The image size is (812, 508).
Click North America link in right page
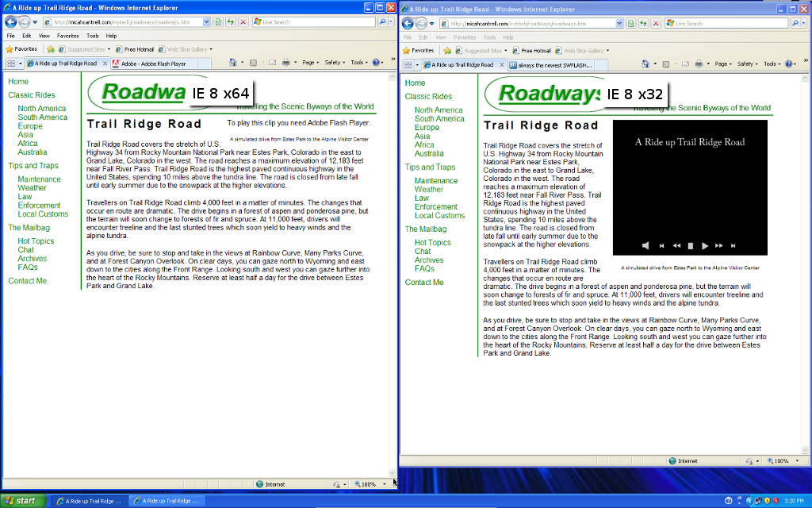pyautogui.click(x=439, y=110)
